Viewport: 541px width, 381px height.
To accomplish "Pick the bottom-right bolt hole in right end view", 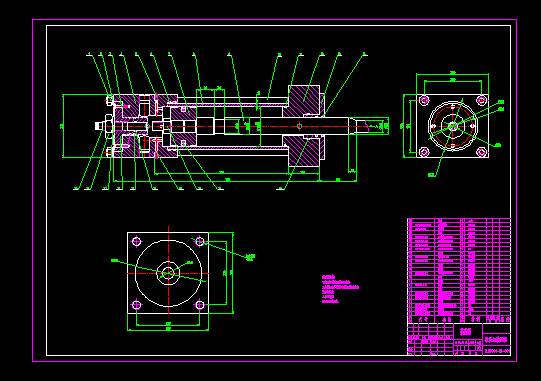I will pos(482,152).
